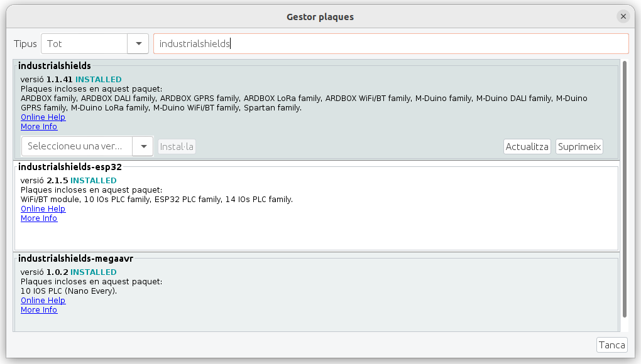The height and width of the screenshot is (364, 641).
Task: Click the Instal·la button
Action: 177,146
